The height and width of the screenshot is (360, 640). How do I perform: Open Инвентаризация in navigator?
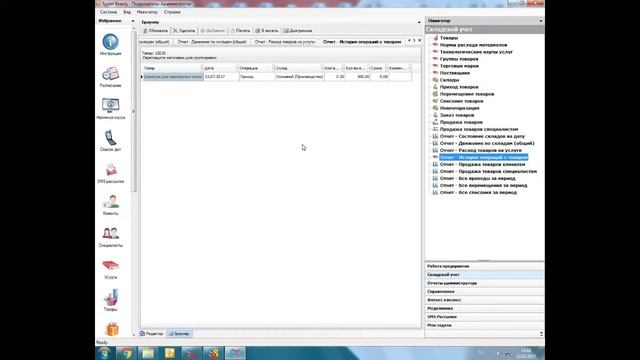pos(460,108)
